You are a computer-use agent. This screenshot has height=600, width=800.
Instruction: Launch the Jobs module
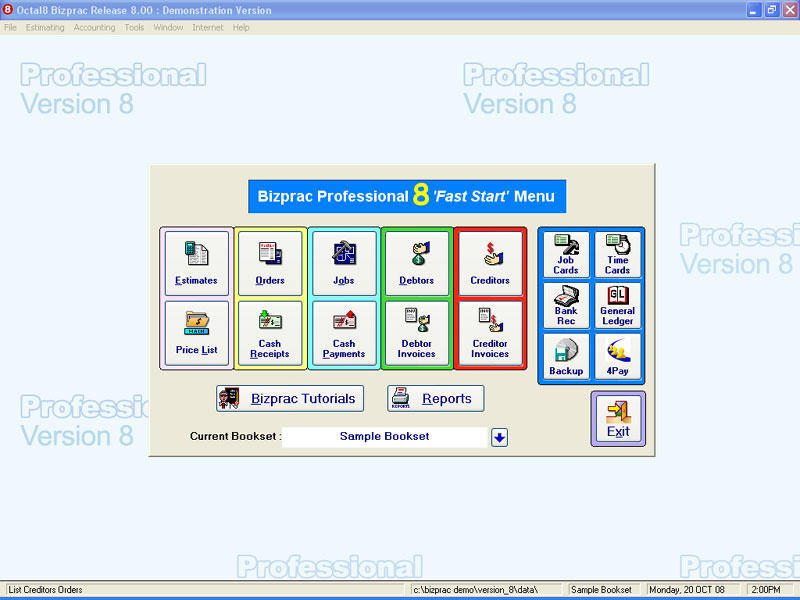pos(344,263)
